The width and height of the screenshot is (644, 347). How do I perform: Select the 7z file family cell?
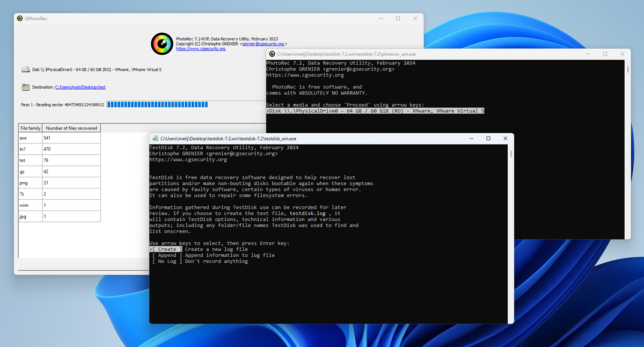[x=31, y=194]
